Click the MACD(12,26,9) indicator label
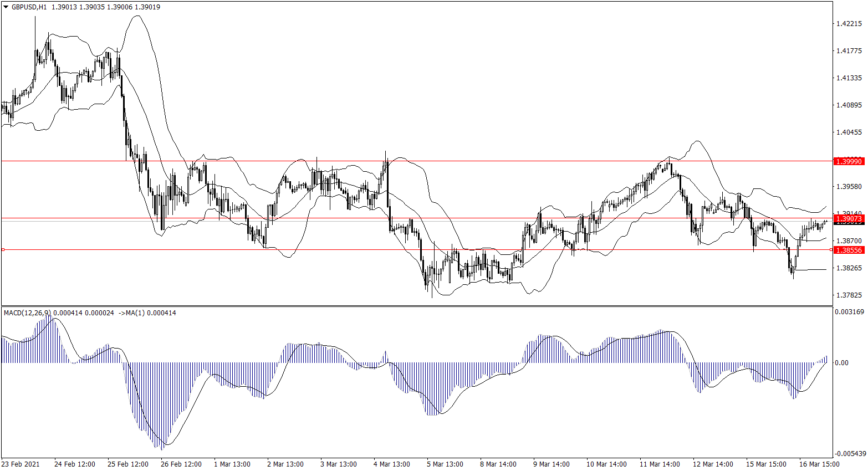868x471 pixels. (x=27, y=313)
